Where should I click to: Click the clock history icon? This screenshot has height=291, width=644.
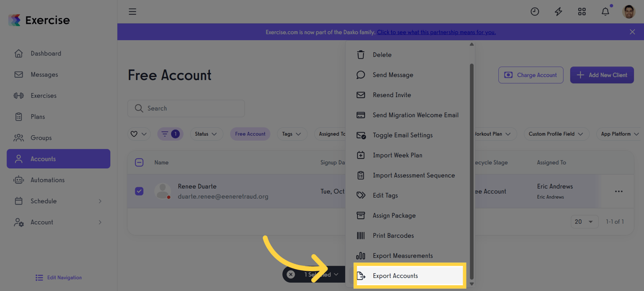(x=535, y=11)
